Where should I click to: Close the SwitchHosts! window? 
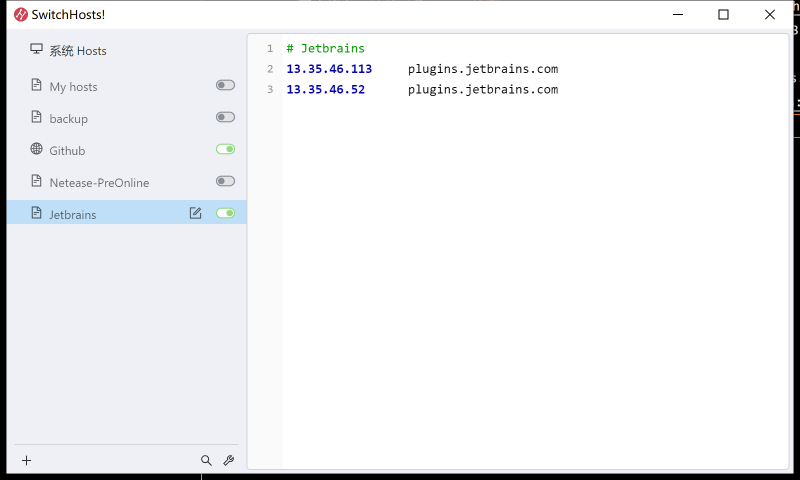point(770,15)
